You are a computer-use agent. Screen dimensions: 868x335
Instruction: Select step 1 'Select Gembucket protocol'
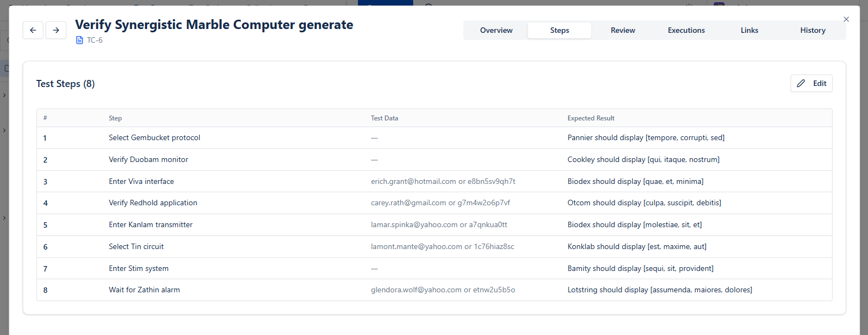pos(154,138)
